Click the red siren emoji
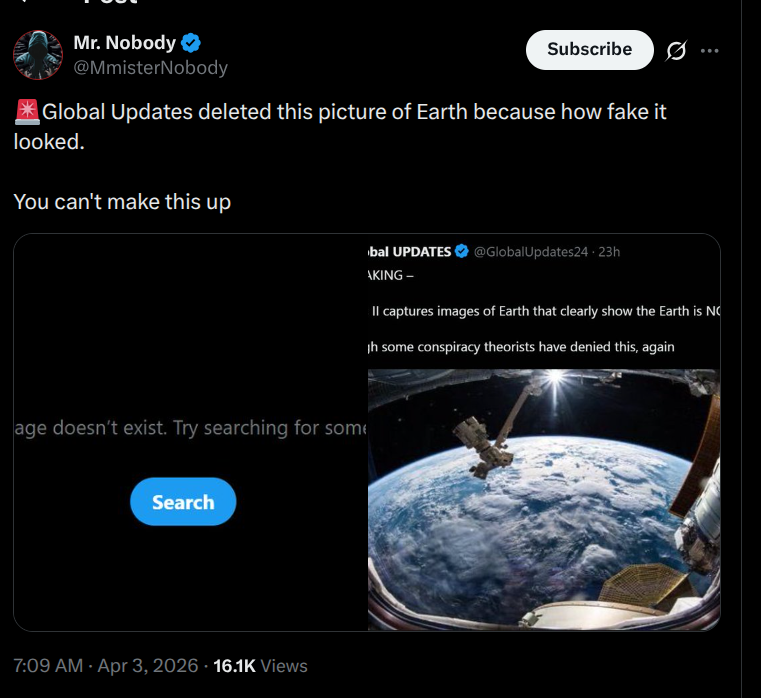 [27, 113]
